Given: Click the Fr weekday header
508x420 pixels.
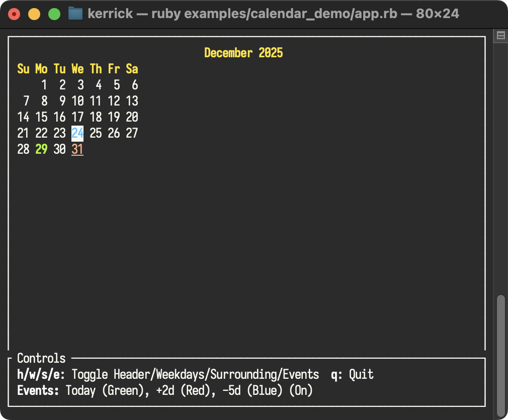Looking at the screenshot, I should tap(114, 69).
